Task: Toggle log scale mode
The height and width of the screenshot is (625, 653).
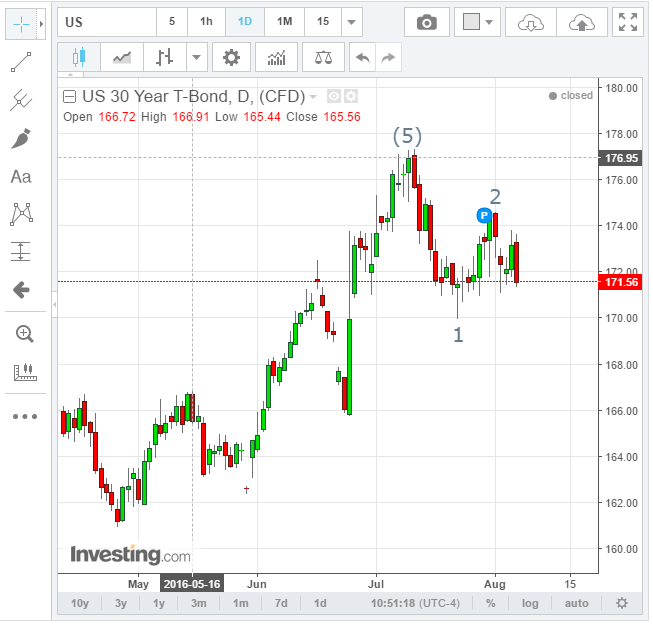Action: pos(530,603)
